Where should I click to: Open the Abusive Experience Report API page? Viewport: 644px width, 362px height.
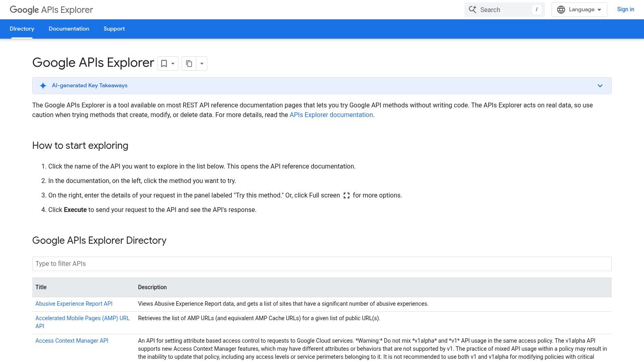74,304
